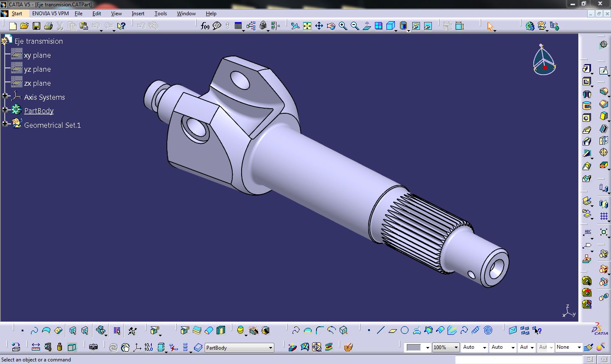Viewport: 611px width, 364px height.
Task: Open the second Auto line-type dropdown
Action: [x=513, y=347]
